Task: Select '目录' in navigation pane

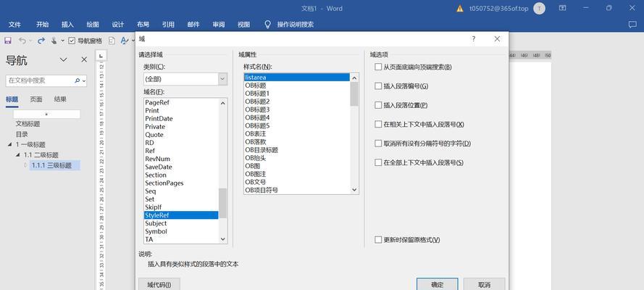Action: point(22,134)
